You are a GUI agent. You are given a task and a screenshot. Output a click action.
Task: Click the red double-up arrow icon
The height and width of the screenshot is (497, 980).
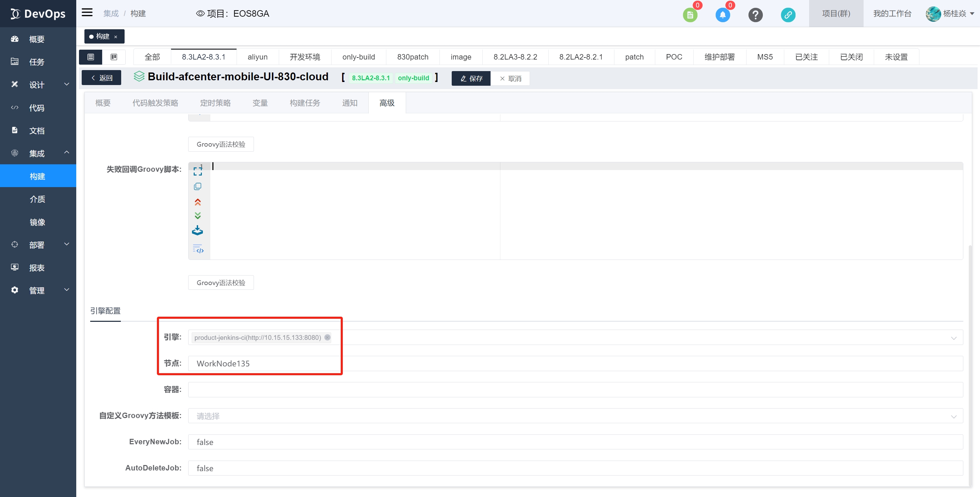coord(197,202)
